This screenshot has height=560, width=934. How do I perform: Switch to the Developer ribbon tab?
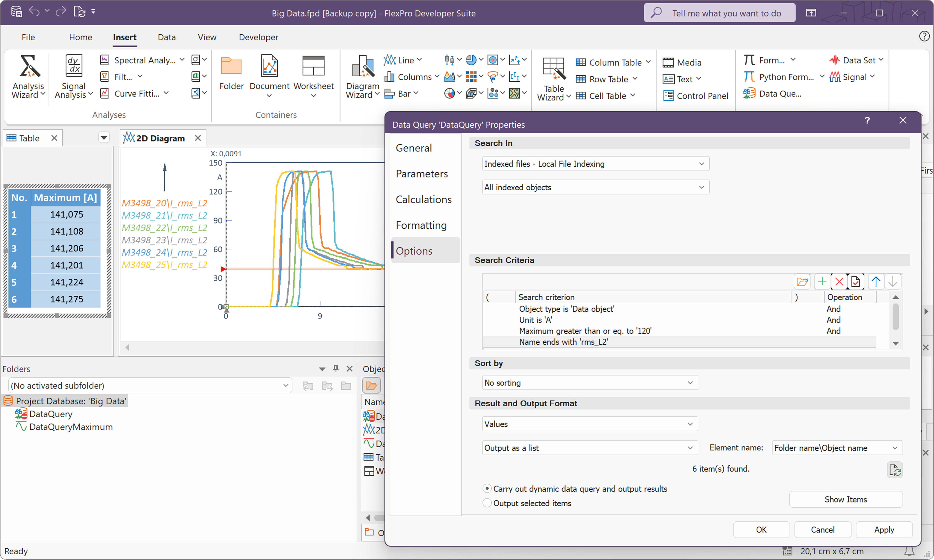pos(258,37)
